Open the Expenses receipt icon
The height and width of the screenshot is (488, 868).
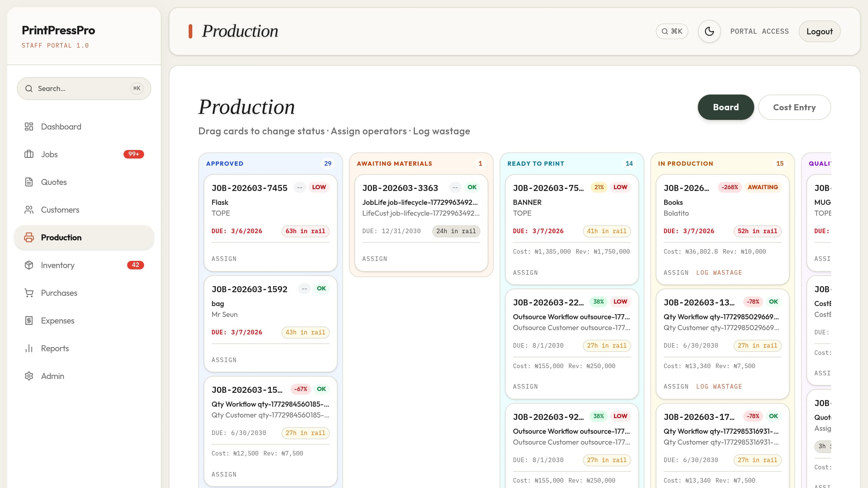click(x=29, y=321)
